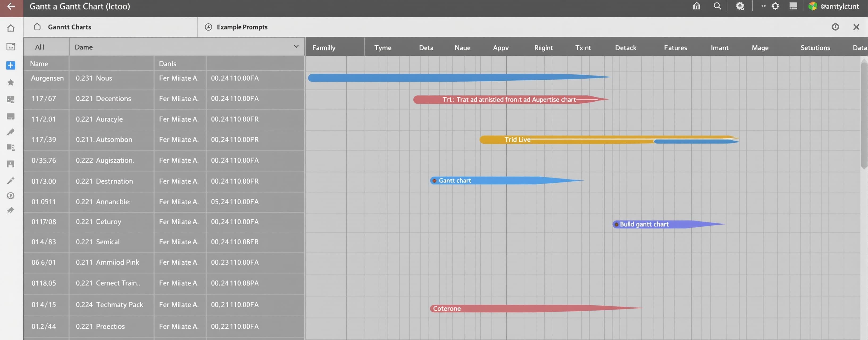This screenshot has width=868, height=340.
Task: Click the save disk icon in sidebar
Action: [11, 164]
